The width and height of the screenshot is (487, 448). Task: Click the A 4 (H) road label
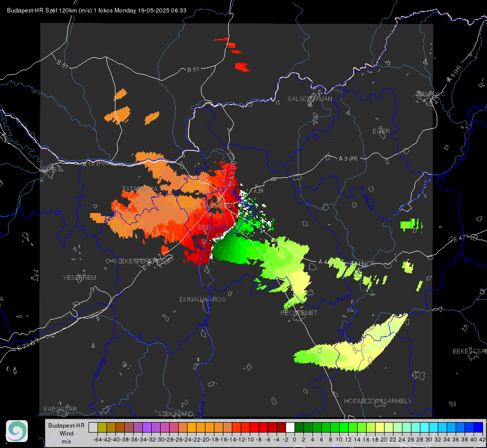[x=328, y=262]
